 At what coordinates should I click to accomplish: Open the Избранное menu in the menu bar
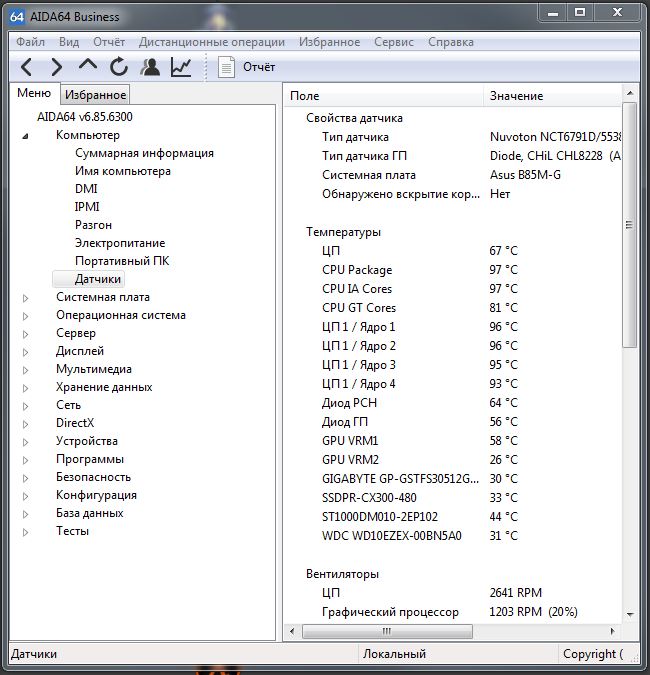[x=330, y=42]
